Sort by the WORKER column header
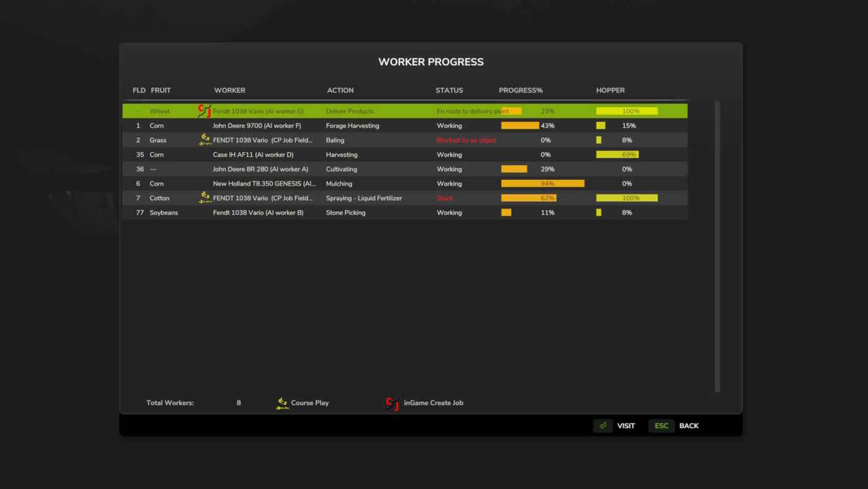Screen dimensions: 868x489 [229, 91]
